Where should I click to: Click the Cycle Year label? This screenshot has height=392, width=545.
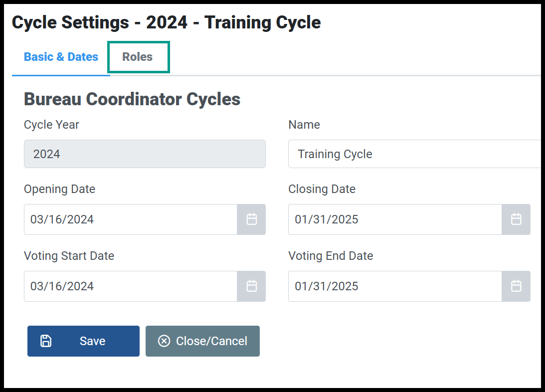tap(51, 125)
